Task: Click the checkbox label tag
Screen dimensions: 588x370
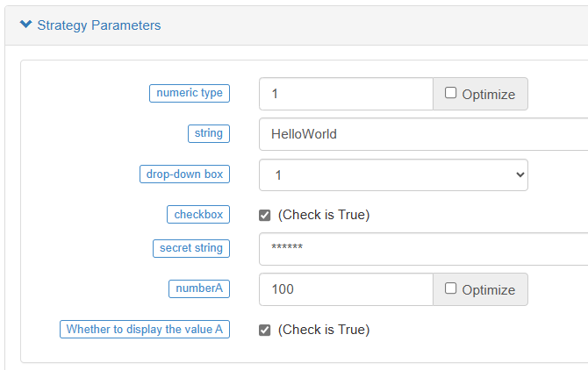Action: pos(198,214)
